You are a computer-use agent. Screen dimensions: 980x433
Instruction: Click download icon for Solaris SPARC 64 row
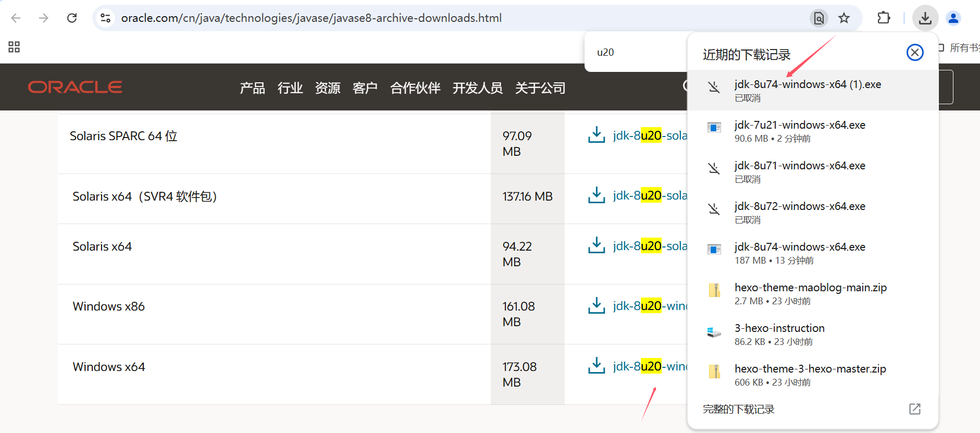[x=597, y=134]
